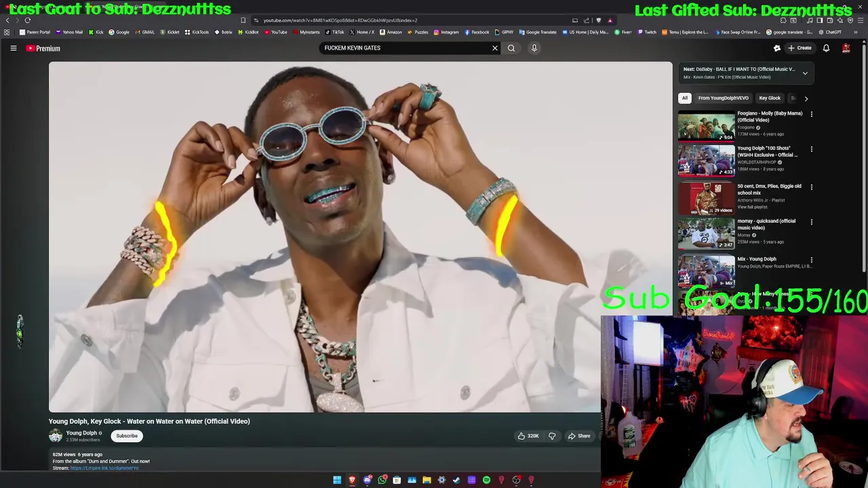Select the Key Glock filter chip
This screenshot has height=488, width=868.
[770, 98]
